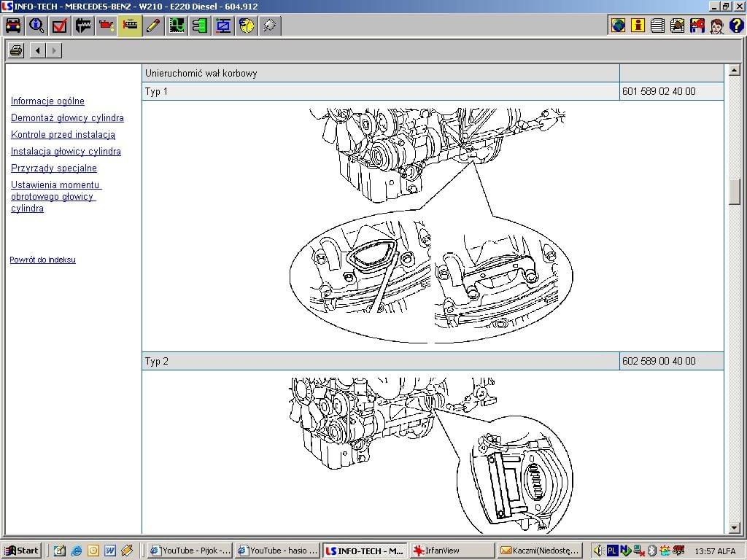
Task: Click the volume speaker tray icon
Action: pos(599,551)
